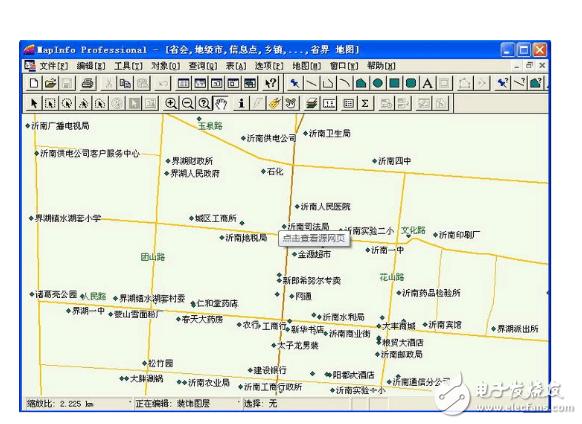Select the Zoom-in magnifier tool
The height and width of the screenshot is (424, 582).
171,103
